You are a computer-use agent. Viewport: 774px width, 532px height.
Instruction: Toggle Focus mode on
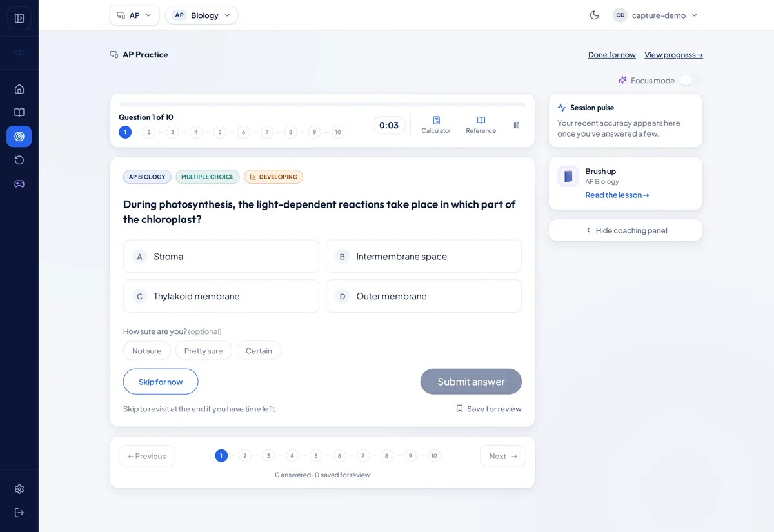[691, 80]
